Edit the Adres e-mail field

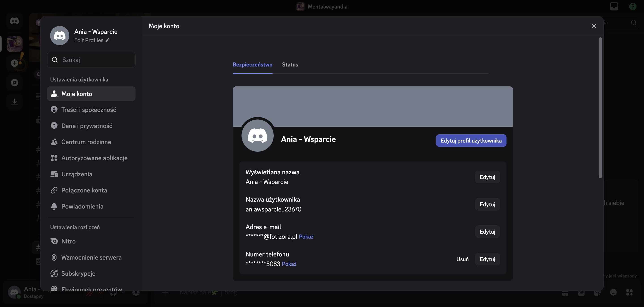click(x=487, y=231)
